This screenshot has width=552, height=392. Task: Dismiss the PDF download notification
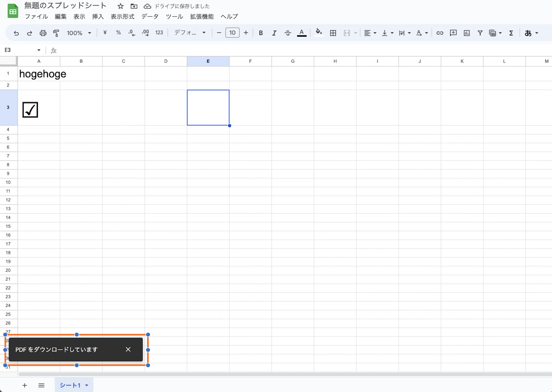pos(128,349)
